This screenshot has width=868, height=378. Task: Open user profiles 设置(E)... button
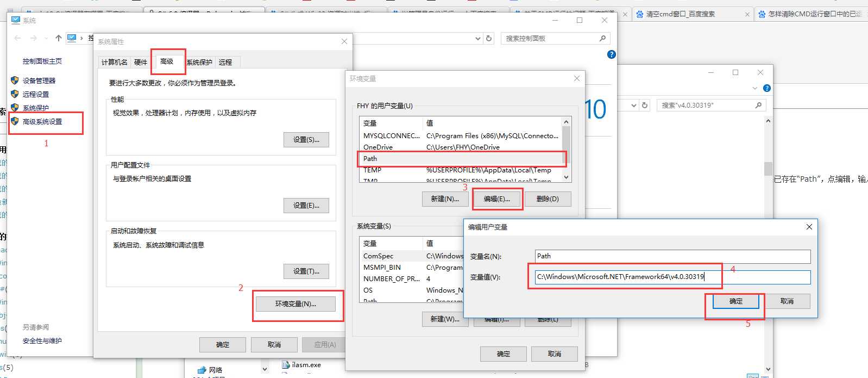click(x=306, y=206)
